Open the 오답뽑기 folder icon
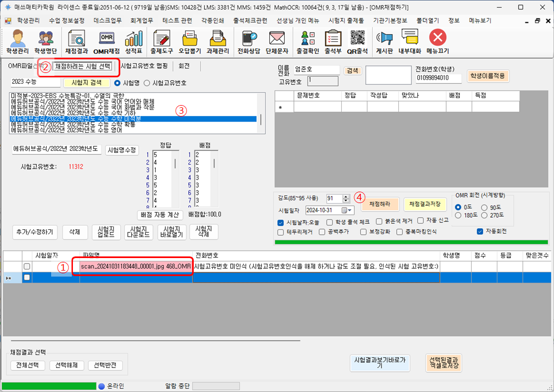Image resolution: width=554 pixels, height=392 pixels. 189,42
